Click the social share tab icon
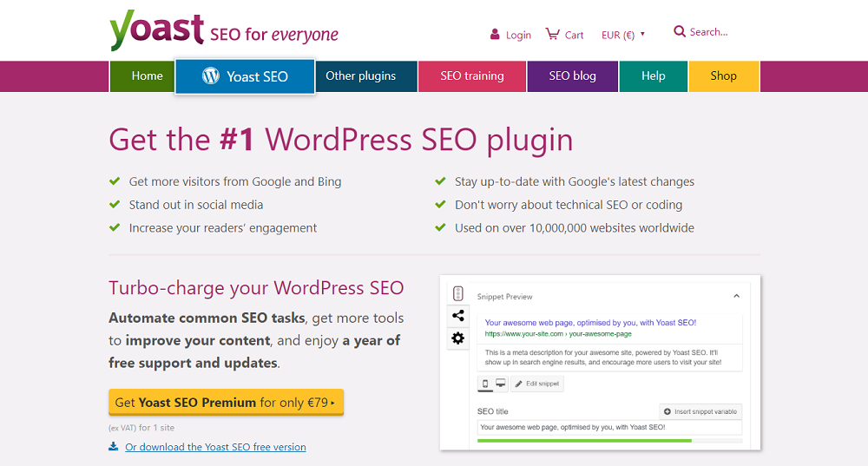The height and width of the screenshot is (466, 868). click(x=458, y=316)
